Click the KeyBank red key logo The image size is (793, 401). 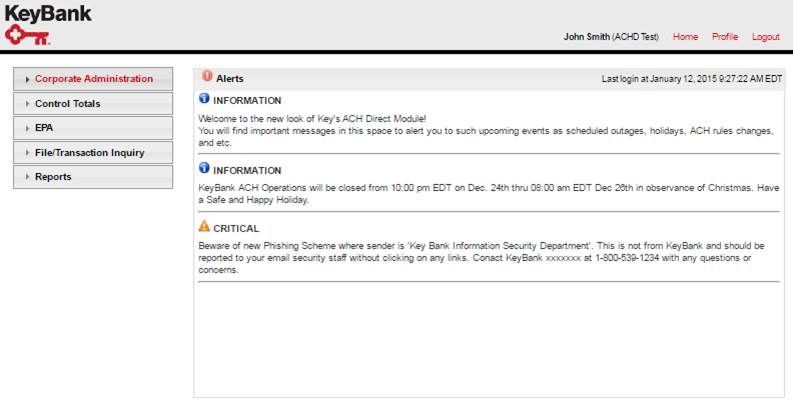[x=27, y=35]
